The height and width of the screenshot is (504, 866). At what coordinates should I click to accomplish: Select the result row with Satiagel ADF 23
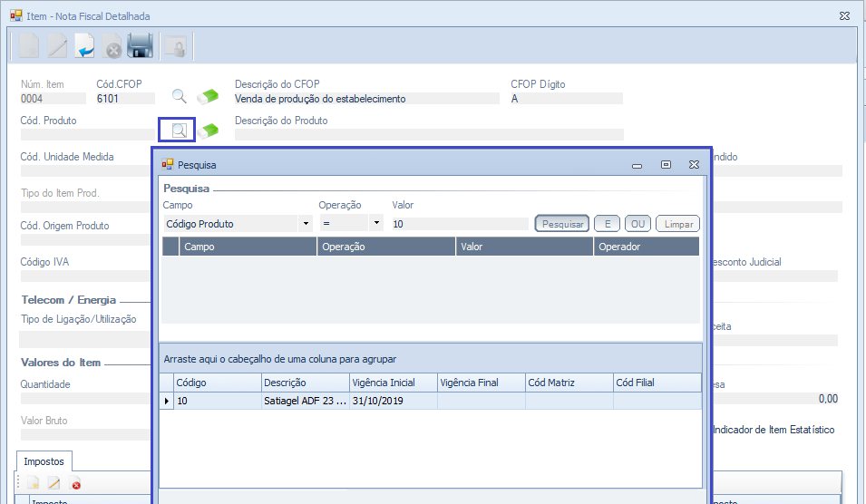305,401
